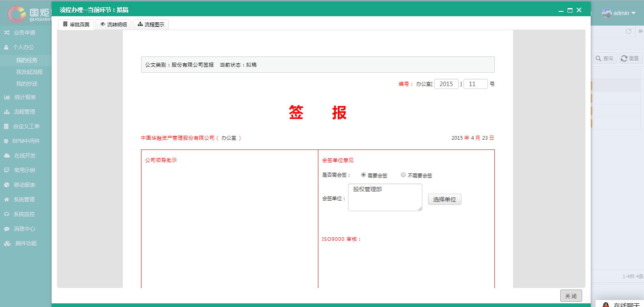Edit the number field containing 11

476,84
